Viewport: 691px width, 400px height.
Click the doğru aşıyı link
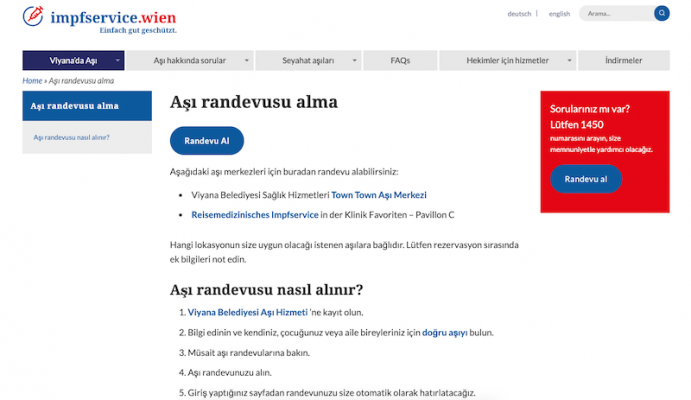coord(445,332)
